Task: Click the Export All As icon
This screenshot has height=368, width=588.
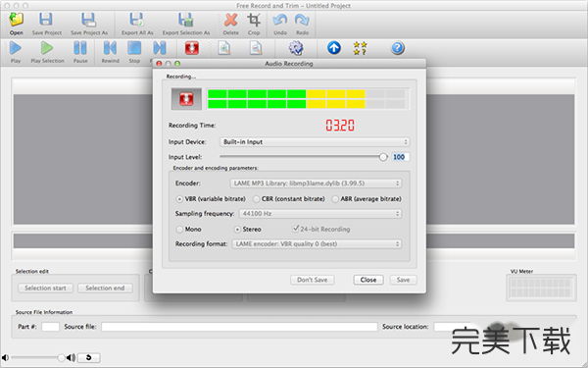Action: point(136,20)
